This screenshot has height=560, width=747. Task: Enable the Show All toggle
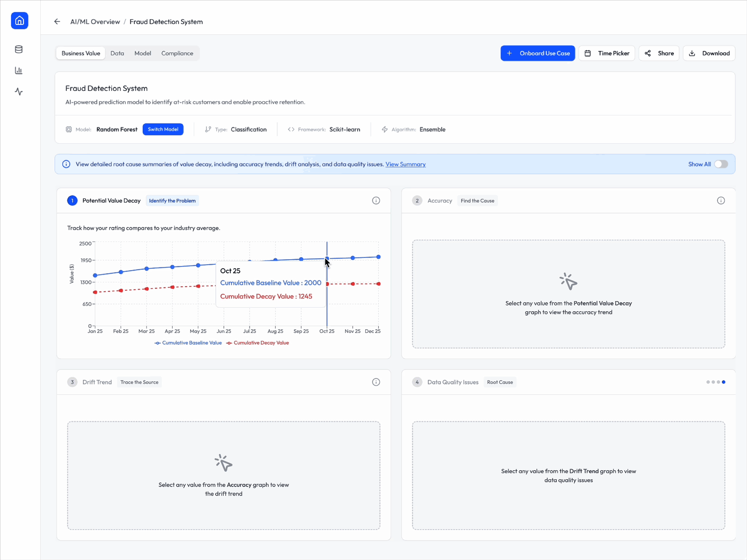[x=721, y=164]
